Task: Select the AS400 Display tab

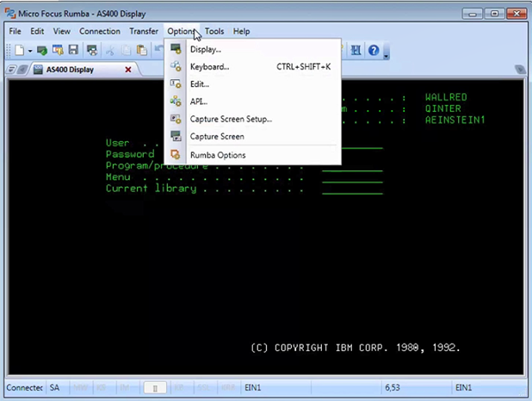Action: click(x=70, y=70)
